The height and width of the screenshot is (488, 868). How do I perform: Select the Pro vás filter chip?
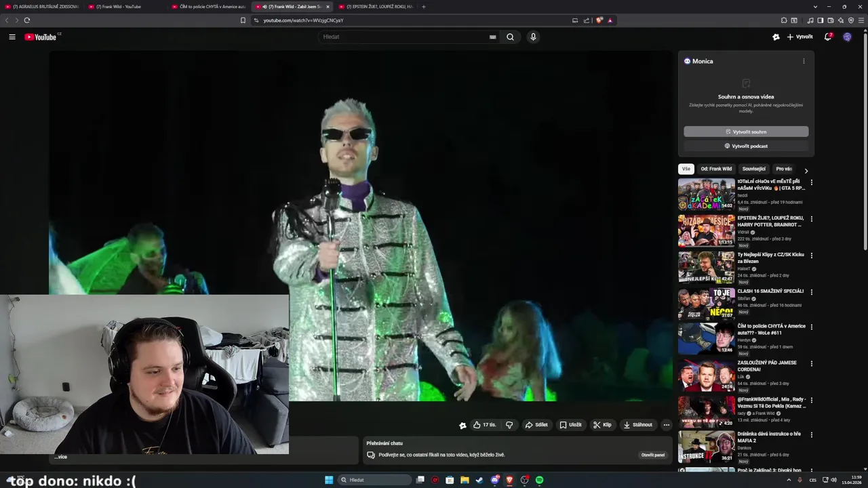pos(784,169)
